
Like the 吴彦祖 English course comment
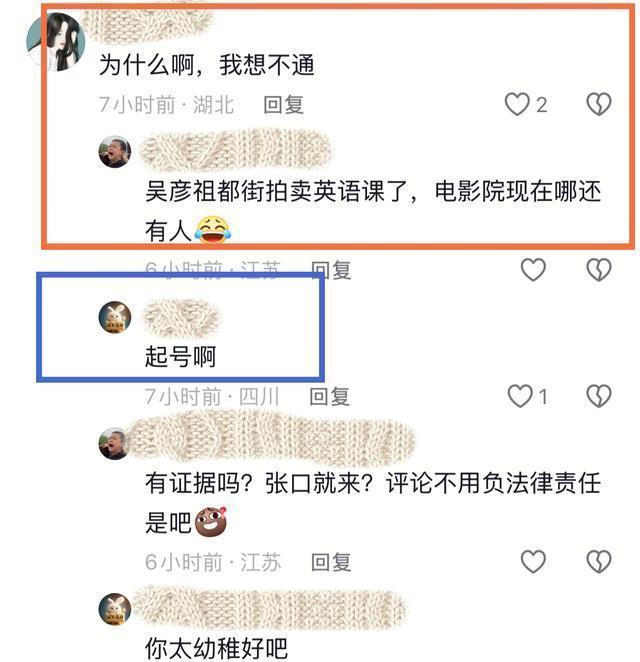click(533, 270)
